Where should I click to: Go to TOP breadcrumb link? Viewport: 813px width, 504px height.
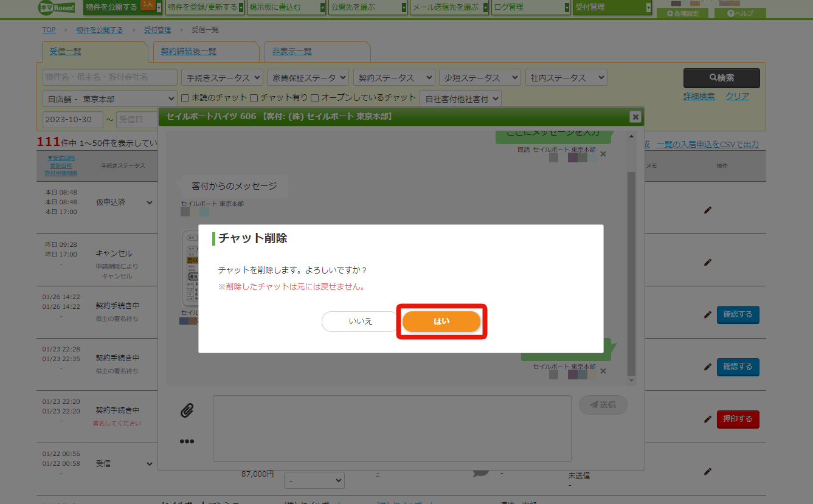tap(49, 30)
